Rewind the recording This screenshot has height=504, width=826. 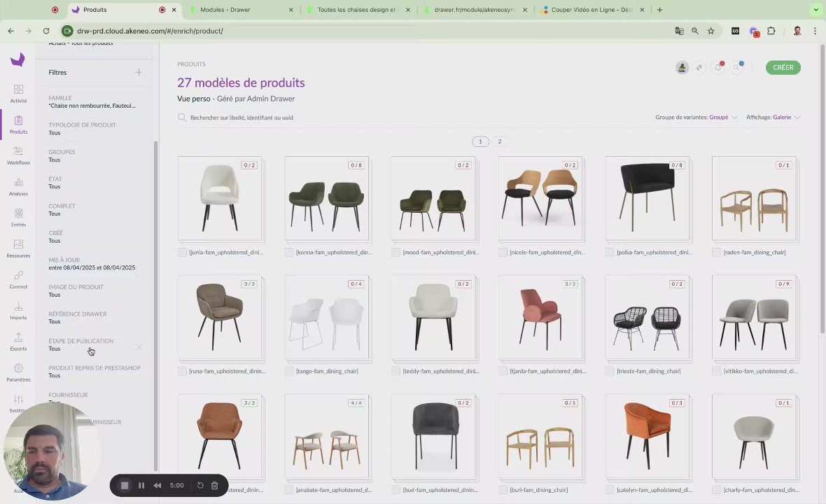coord(157,486)
